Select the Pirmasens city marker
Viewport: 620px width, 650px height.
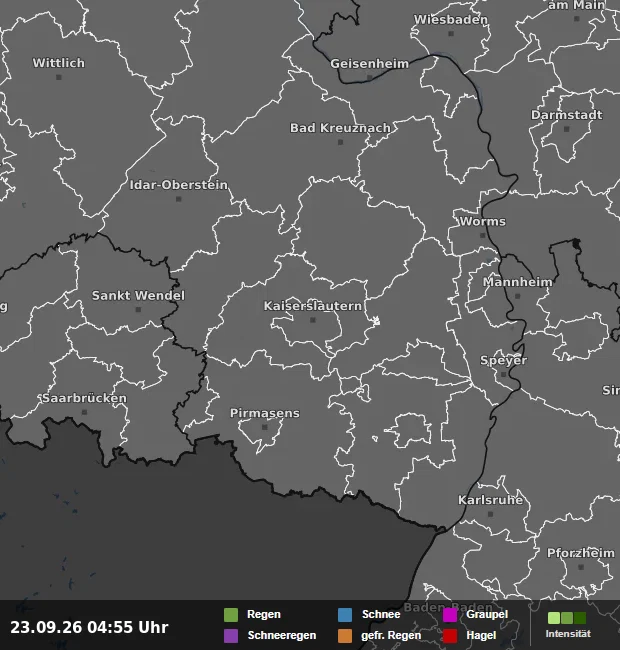click(x=265, y=427)
